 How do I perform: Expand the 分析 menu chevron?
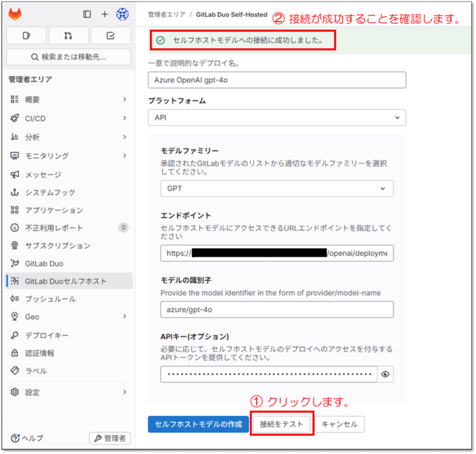click(x=124, y=137)
